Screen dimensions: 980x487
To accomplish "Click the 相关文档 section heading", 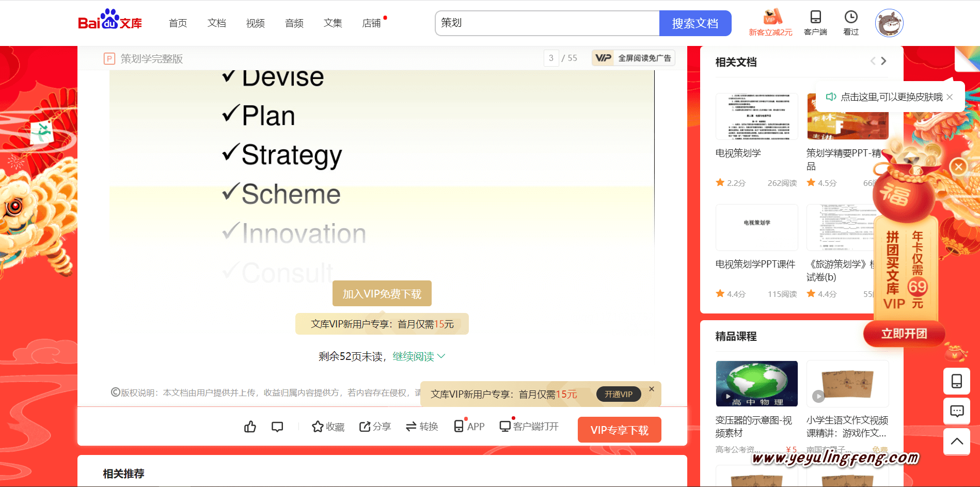I will pyautogui.click(x=736, y=62).
